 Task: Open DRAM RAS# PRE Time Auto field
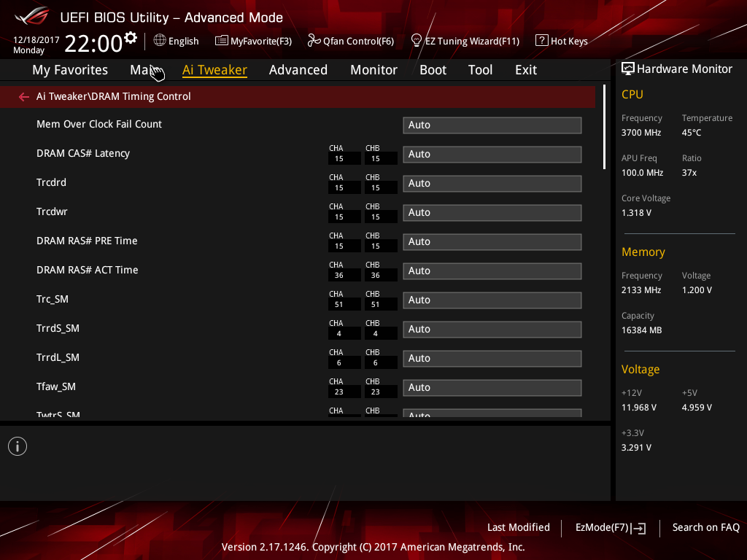[x=492, y=242]
